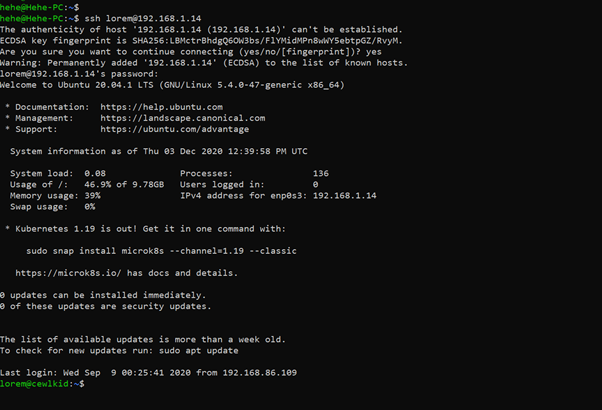The width and height of the screenshot is (602, 410).
Task: Open the https://microk8s.io/ link
Action: point(77,273)
